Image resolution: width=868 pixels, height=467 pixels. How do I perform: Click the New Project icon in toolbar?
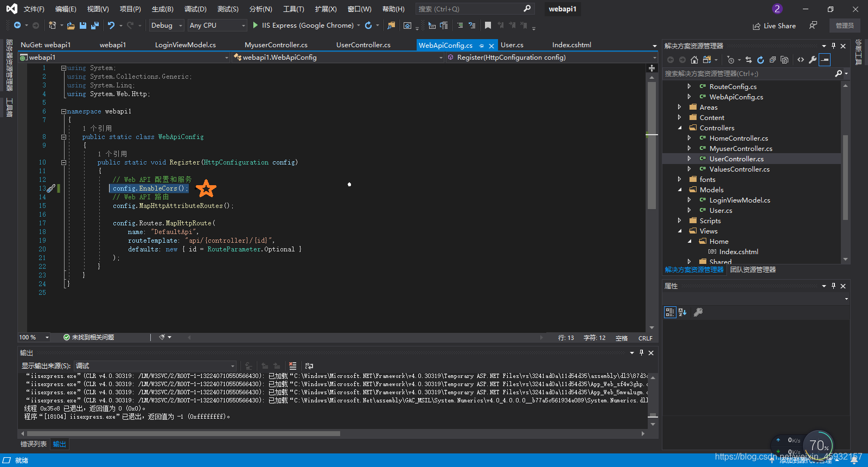point(53,26)
